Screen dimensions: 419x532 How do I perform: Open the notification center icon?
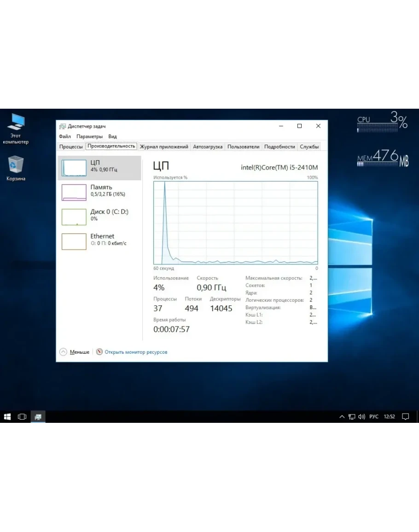(406, 416)
